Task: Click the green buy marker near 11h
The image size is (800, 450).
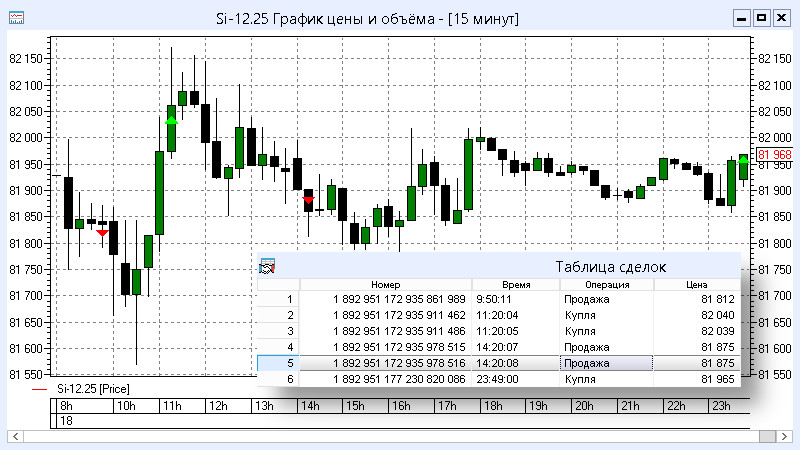Action: point(172,121)
